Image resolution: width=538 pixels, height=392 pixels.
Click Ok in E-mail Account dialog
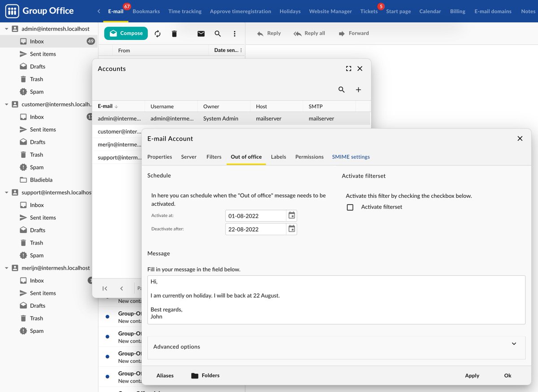(508, 376)
